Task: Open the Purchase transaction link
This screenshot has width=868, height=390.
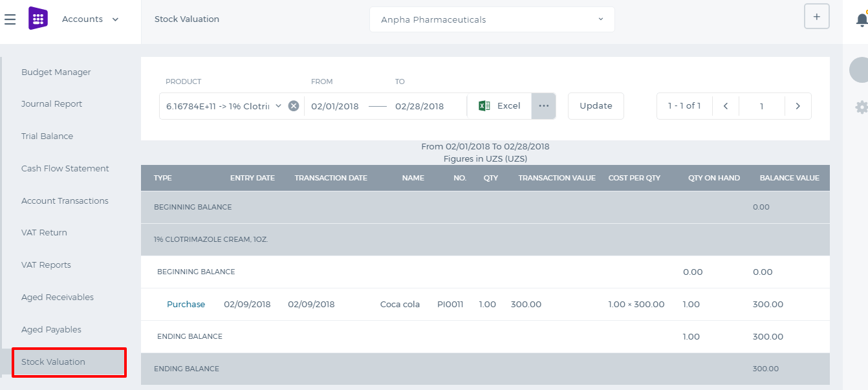Action: tap(186, 305)
